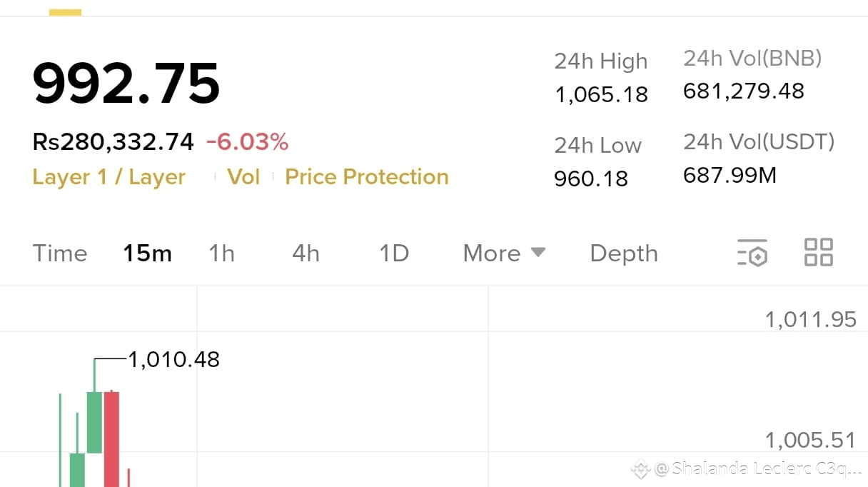Click the 1,010.48 high price marker
The width and height of the screenshot is (868, 487).
tap(173, 359)
